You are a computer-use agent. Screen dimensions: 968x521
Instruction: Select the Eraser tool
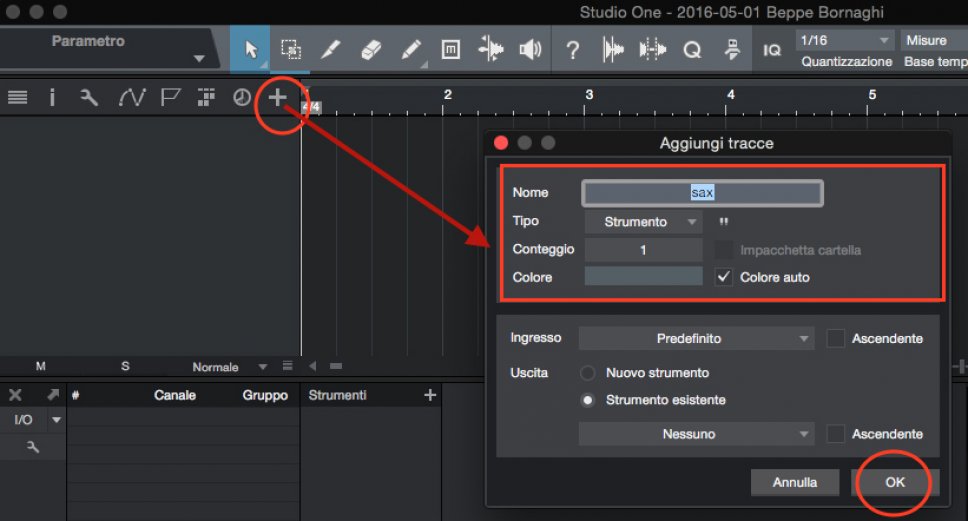(370, 50)
